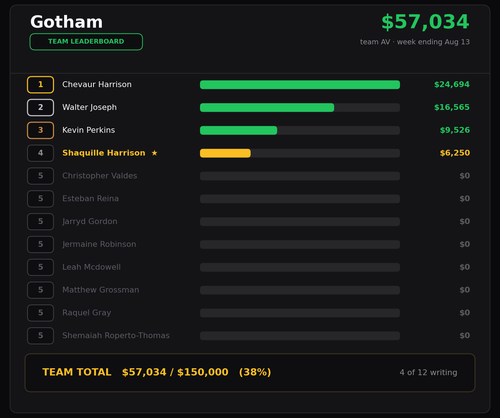Click Chevaur Harrison's full green progress bar

click(300, 85)
